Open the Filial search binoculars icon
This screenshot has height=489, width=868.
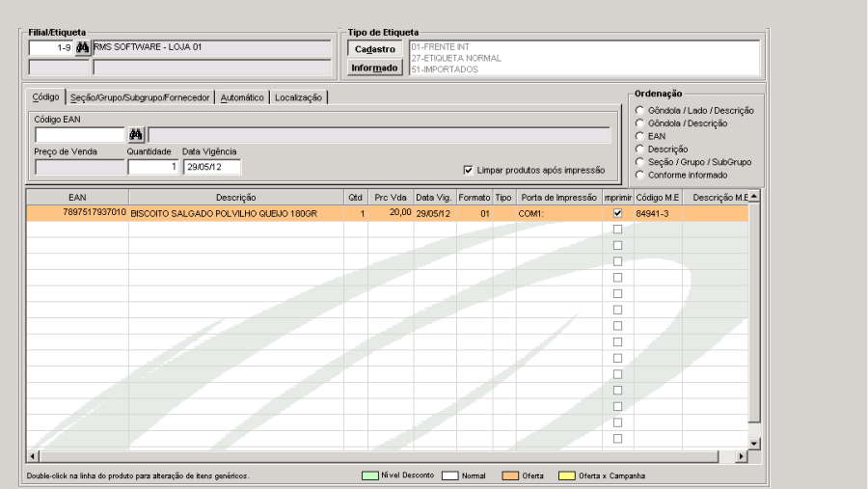[x=83, y=48]
